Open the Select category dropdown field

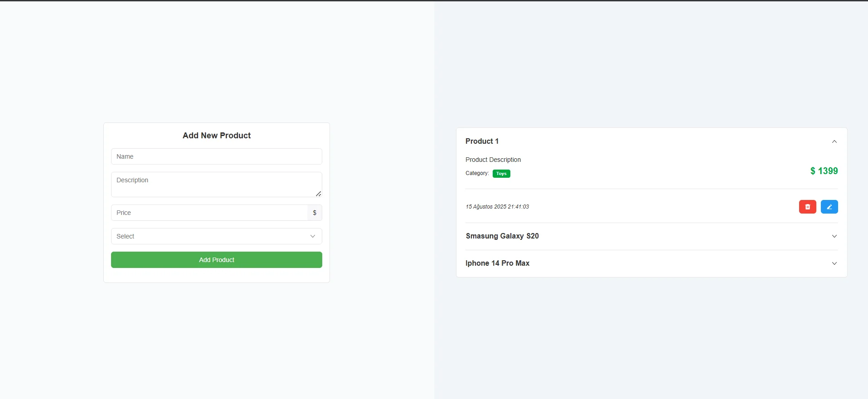(209, 236)
